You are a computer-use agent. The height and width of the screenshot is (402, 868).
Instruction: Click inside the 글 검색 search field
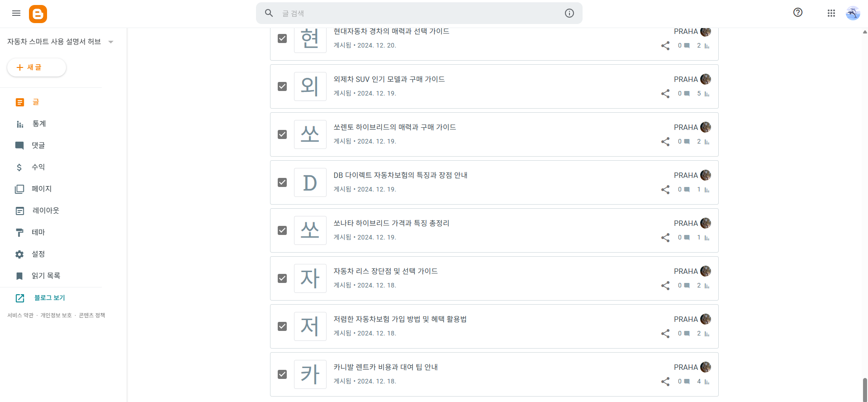407,13
